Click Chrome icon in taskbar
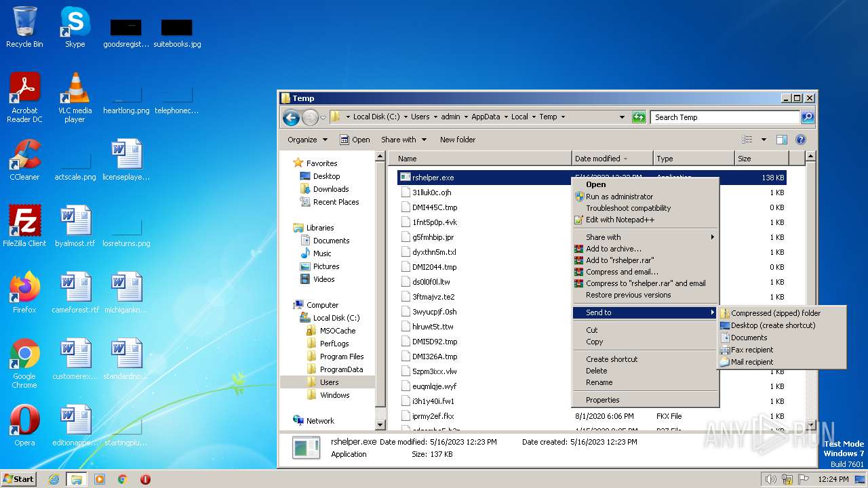Screen dimensions: 868x488 (123, 479)
